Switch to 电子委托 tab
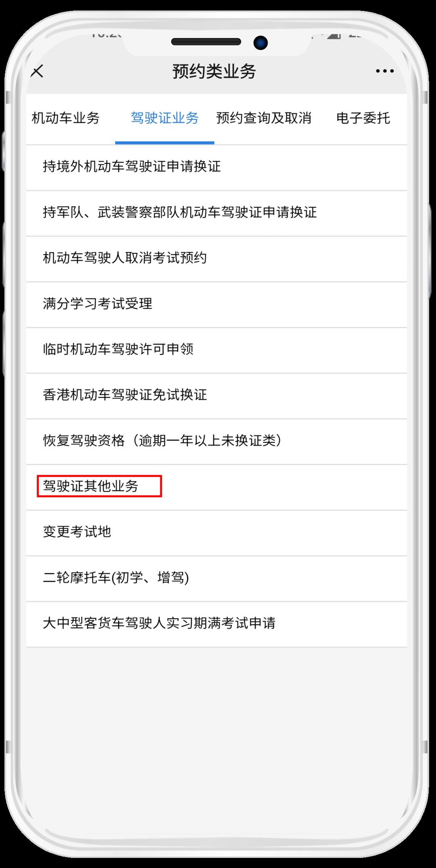This screenshot has height=868, width=436. 363,118
